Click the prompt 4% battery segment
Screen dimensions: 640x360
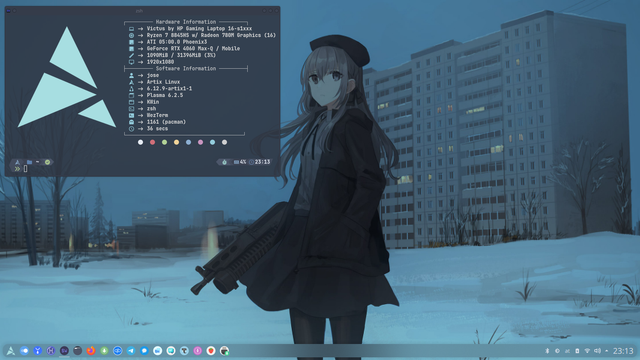(x=240, y=162)
